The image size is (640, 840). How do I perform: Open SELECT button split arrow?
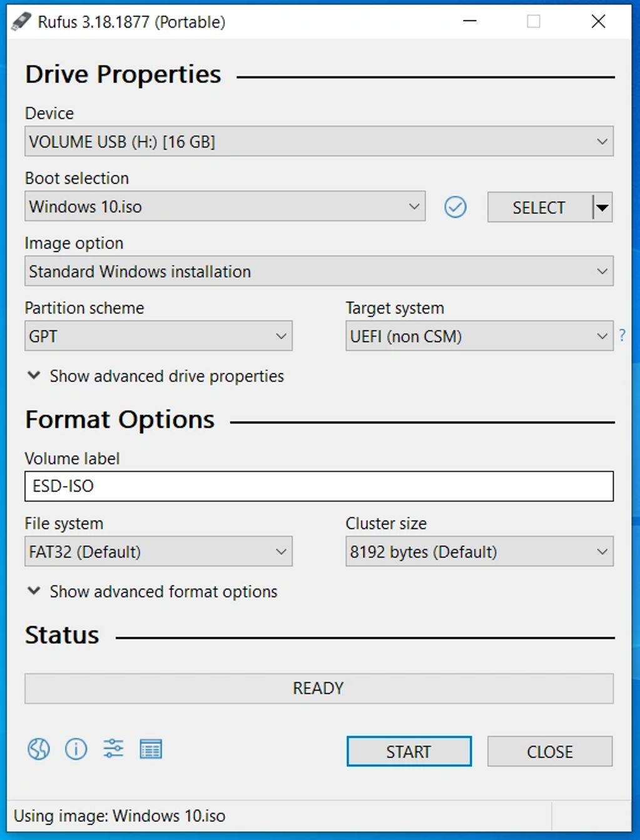(602, 208)
